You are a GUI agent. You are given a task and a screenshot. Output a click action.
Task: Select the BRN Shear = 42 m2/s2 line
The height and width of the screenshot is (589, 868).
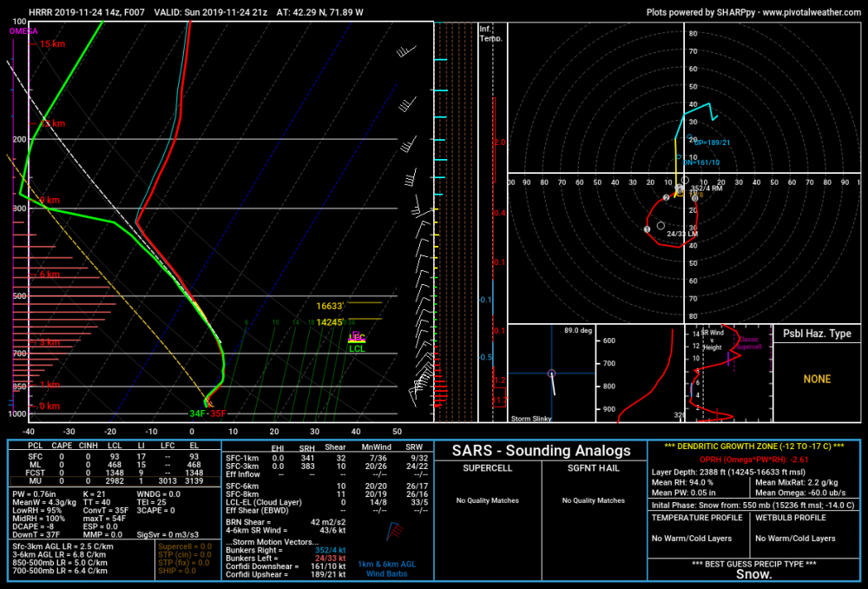(286, 522)
